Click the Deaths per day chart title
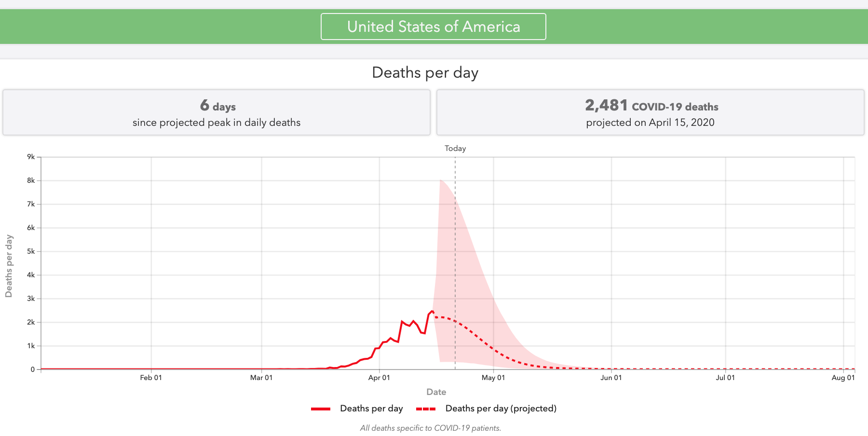868x436 pixels. click(425, 73)
